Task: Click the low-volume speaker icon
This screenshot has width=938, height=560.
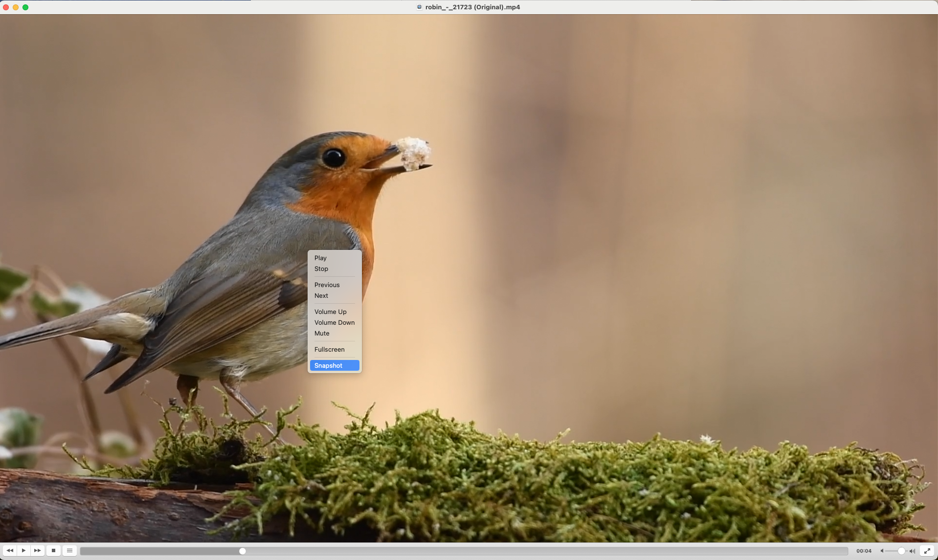Action: [x=882, y=551]
